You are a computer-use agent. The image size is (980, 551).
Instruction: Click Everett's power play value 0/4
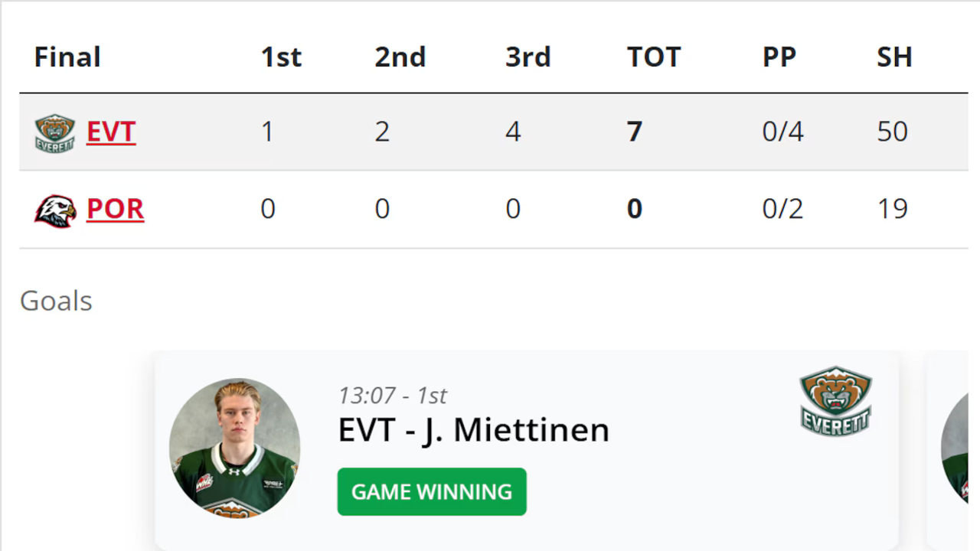782,132
